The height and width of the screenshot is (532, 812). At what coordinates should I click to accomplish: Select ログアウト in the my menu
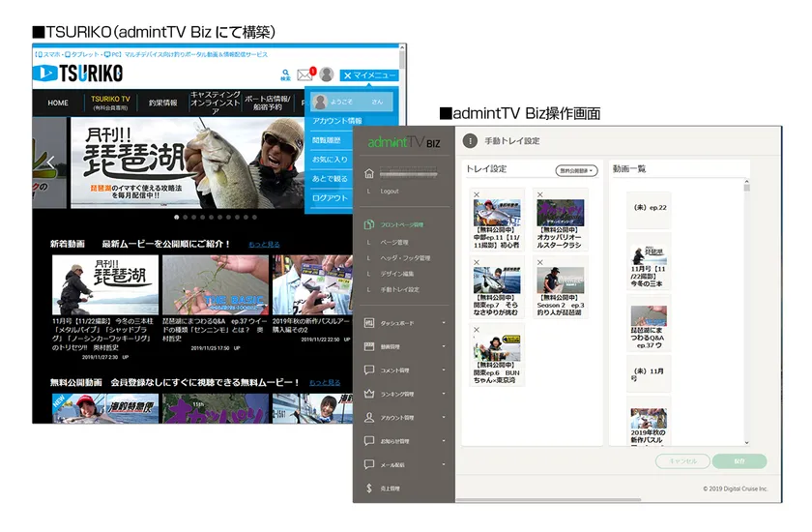click(x=330, y=198)
